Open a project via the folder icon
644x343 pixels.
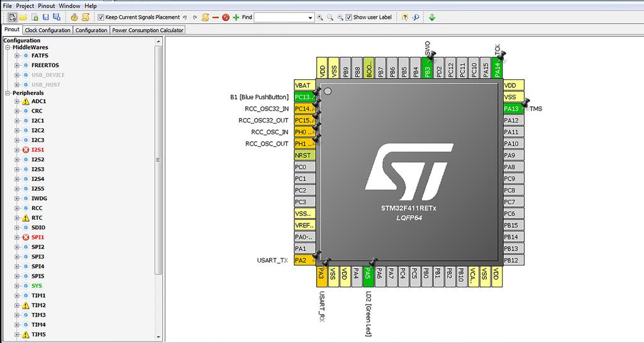point(23,17)
